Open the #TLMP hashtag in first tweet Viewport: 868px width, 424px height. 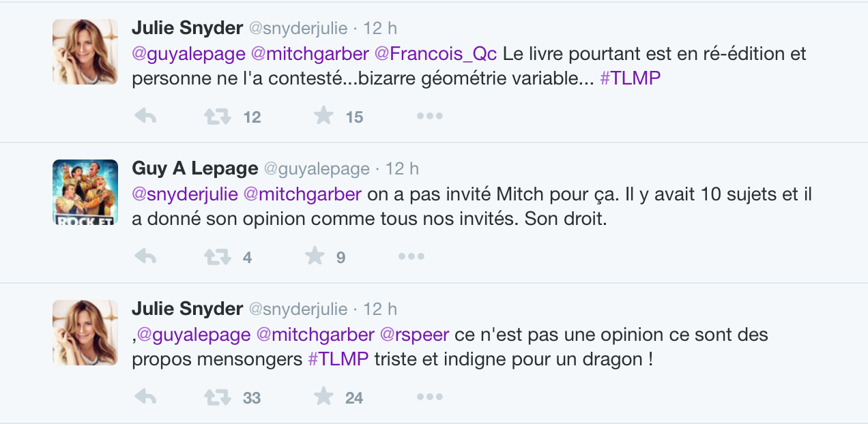631,78
